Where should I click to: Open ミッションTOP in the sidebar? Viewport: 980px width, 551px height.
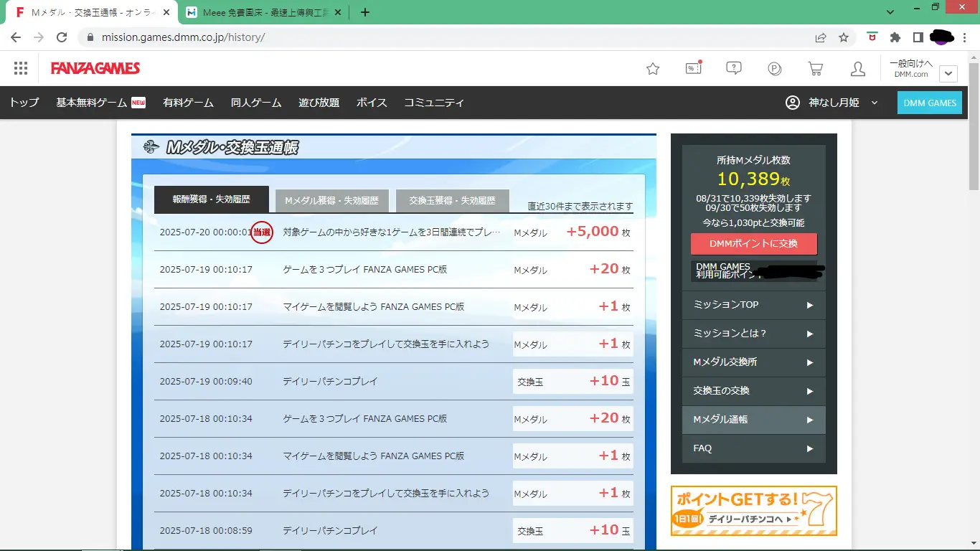[x=754, y=305]
